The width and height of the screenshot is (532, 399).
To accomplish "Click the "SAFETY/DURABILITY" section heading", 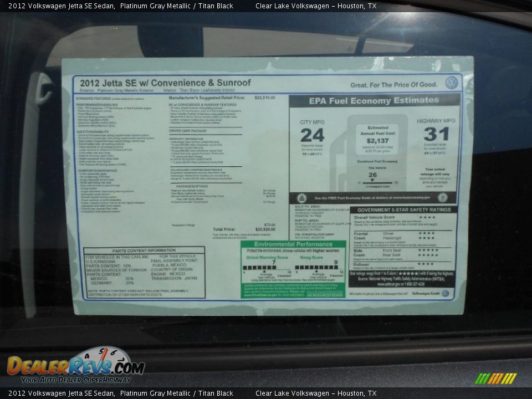I will point(93,132).
